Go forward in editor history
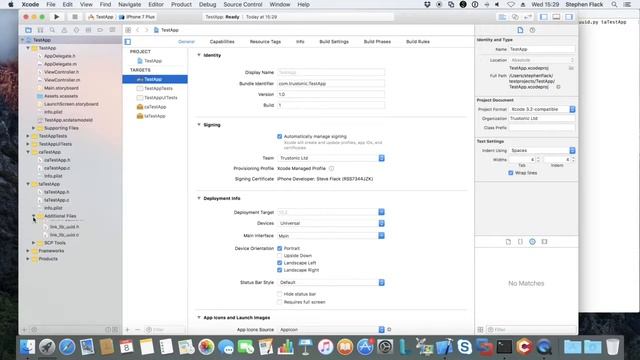 [x=147, y=30]
